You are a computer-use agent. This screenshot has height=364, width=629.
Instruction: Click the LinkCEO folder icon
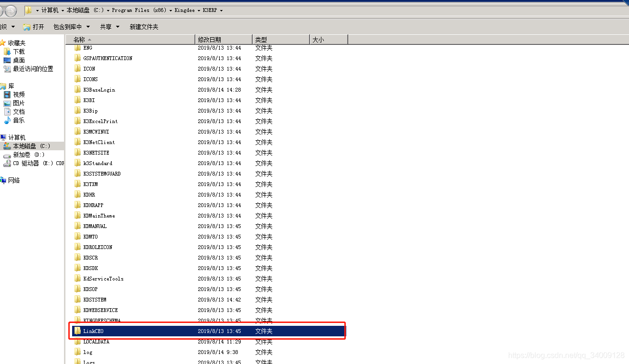click(78, 331)
